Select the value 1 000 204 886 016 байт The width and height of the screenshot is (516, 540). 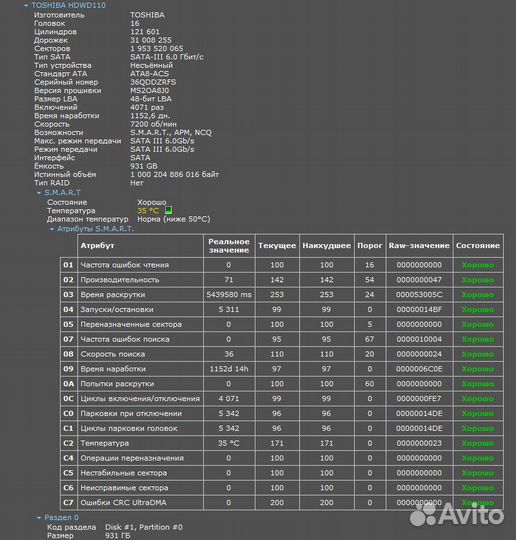pyautogui.click(x=174, y=175)
